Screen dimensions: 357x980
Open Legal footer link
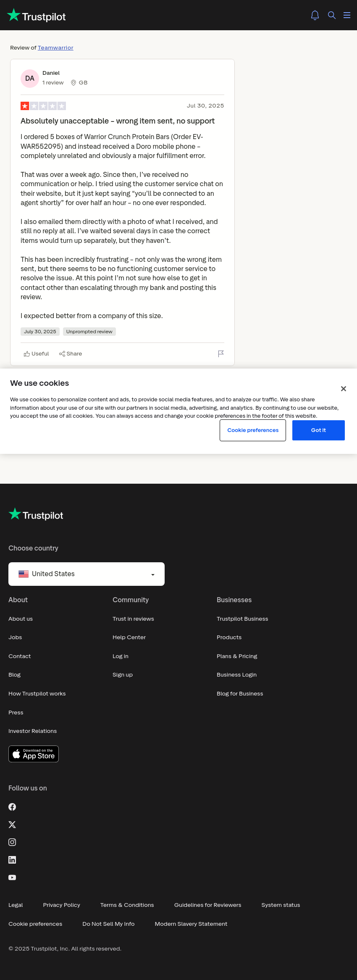point(16,905)
